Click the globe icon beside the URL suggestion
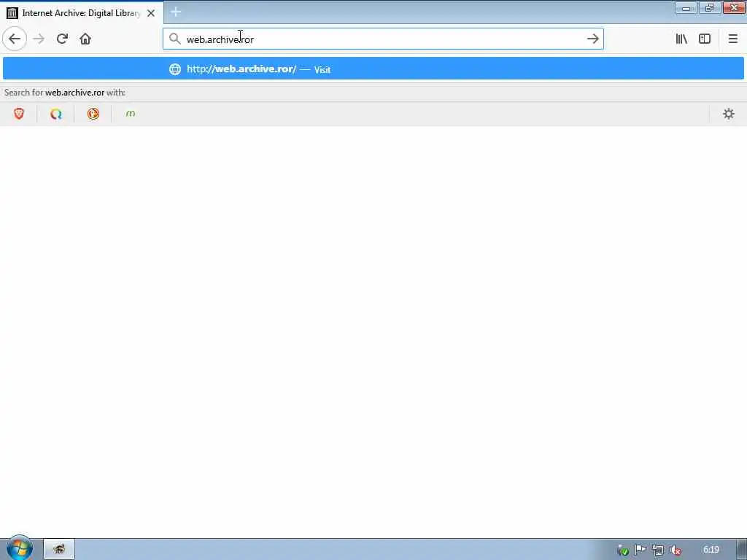Screen dimensions: 747x560 point(175,69)
